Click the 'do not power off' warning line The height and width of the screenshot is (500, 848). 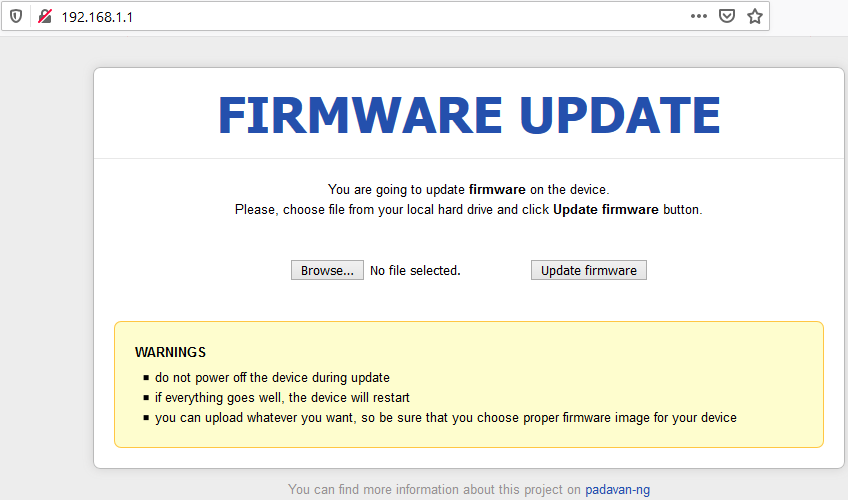(x=272, y=377)
